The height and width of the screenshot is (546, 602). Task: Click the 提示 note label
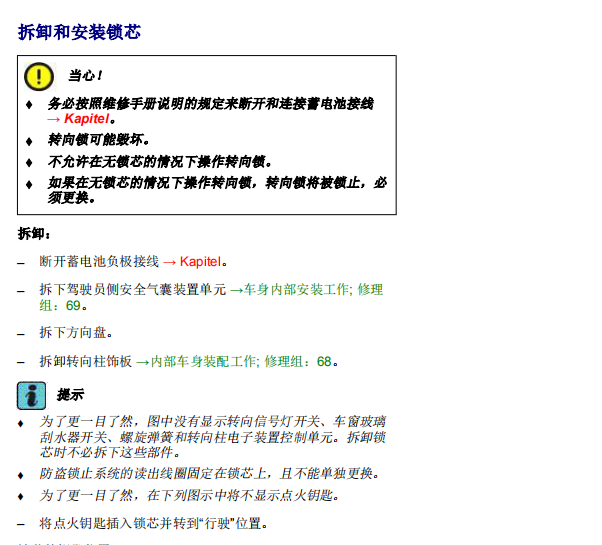click(x=70, y=395)
